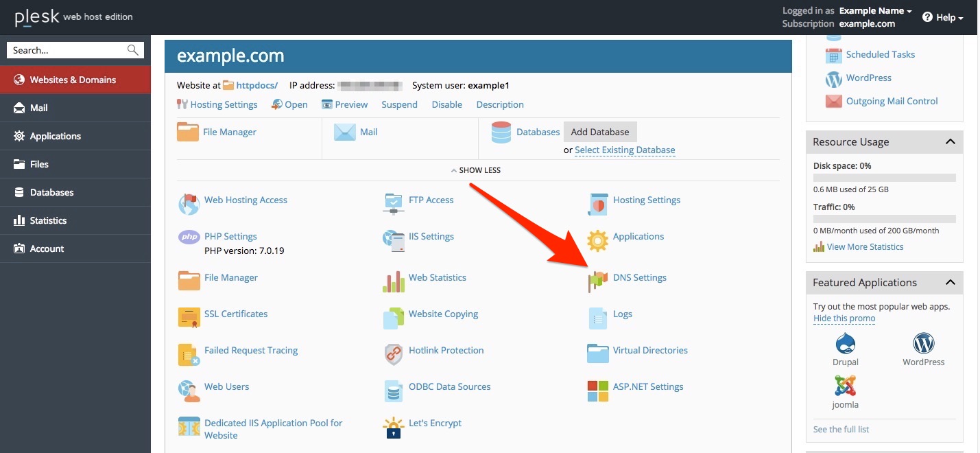Click See the full list link
Viewport: 980px width, 453px height.
point(841,430)
